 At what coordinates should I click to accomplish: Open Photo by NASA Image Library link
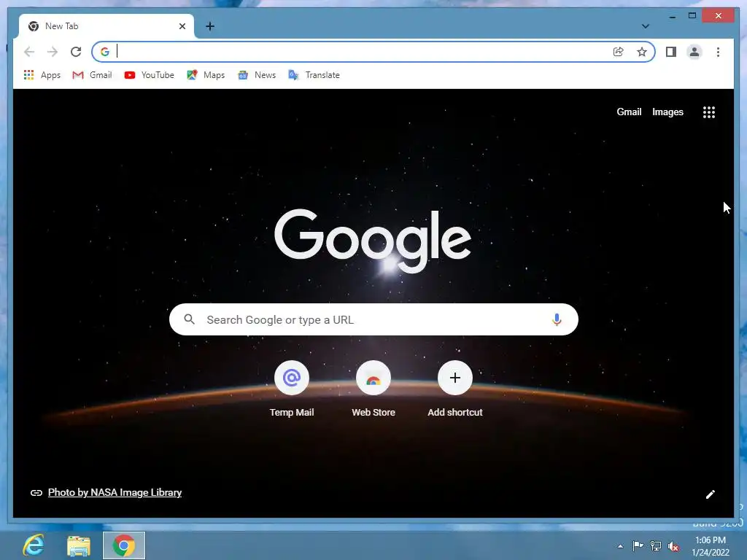[x=115, y=492]
